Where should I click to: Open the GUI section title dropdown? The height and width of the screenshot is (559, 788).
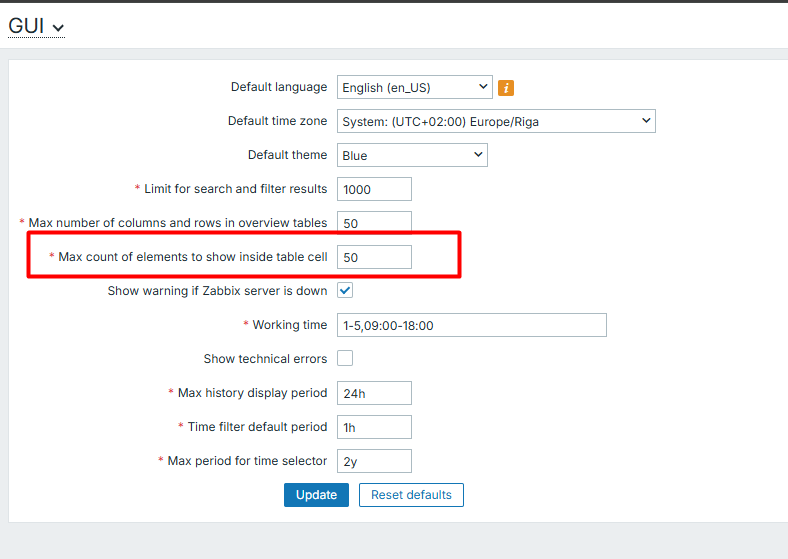pos(36,26)
